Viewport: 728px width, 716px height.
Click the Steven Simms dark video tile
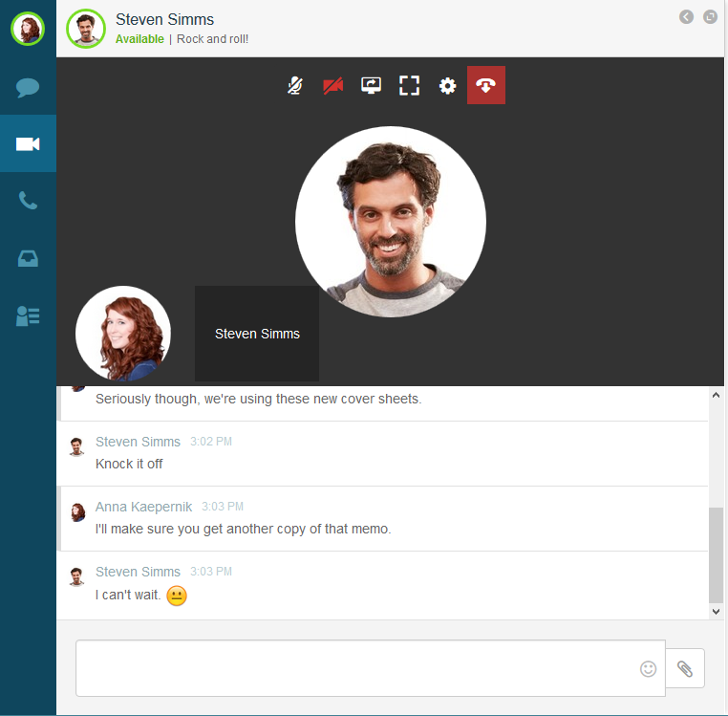pyautogui.click(x=257, y=334)
